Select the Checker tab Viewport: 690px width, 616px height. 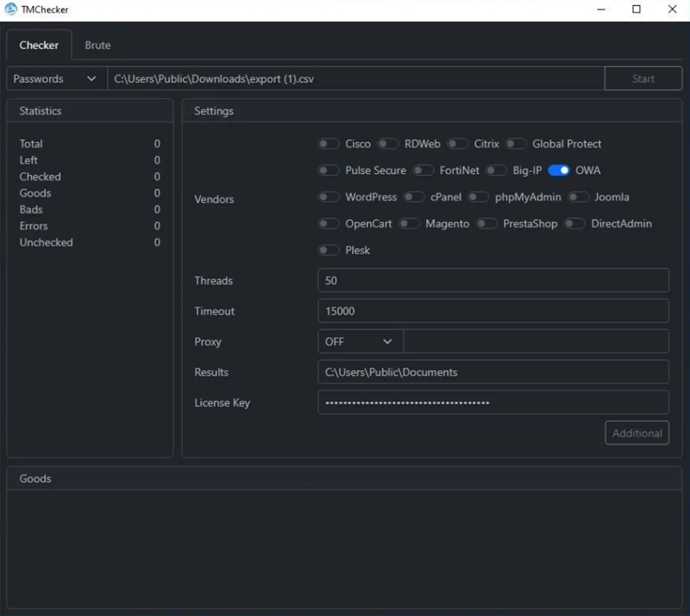coord(39,45)
